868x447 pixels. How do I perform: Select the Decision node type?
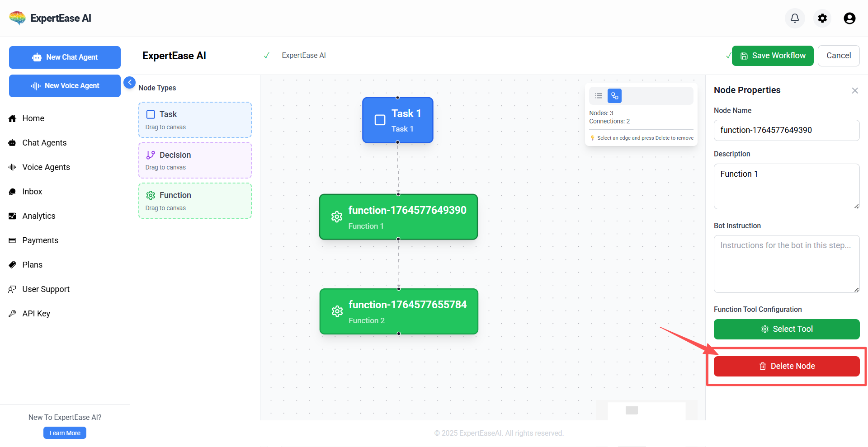coord(195,160)
